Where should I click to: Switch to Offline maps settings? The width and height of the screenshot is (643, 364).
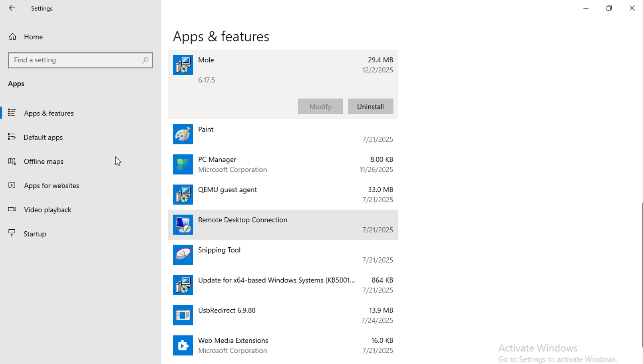pos(43,162)
